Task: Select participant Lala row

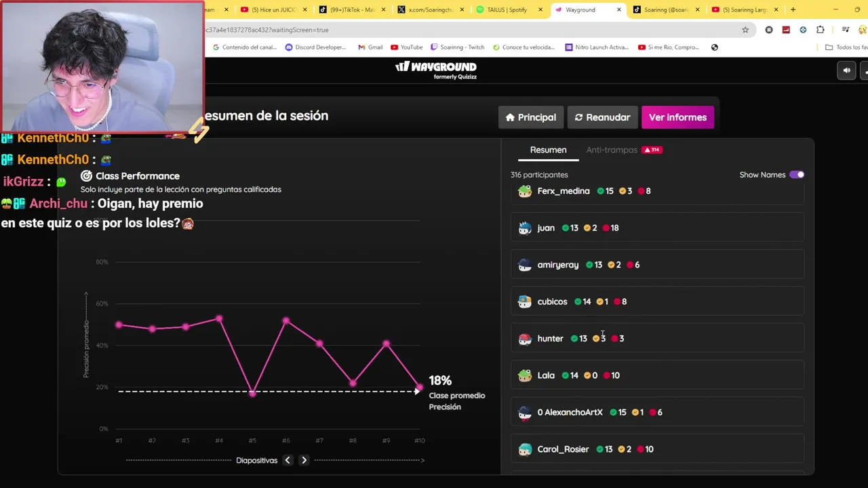Action: pyautogui.click(x=657, y=375)
